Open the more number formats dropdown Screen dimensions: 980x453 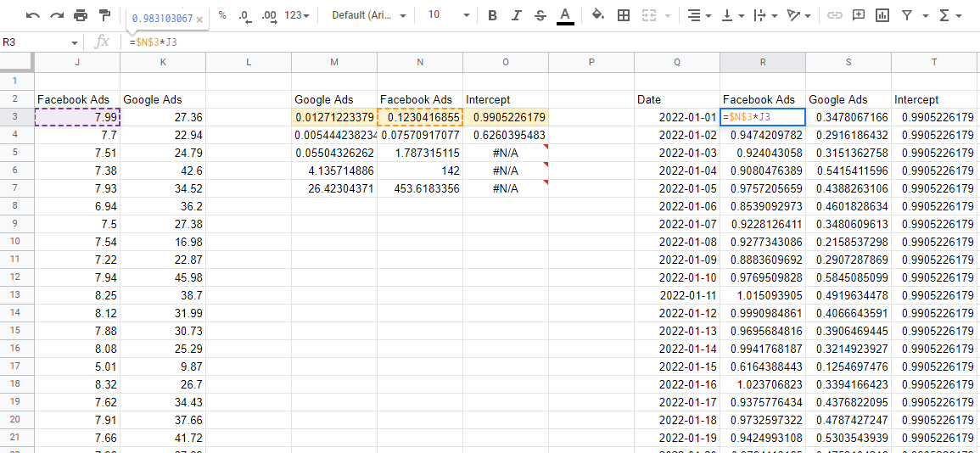296,15
